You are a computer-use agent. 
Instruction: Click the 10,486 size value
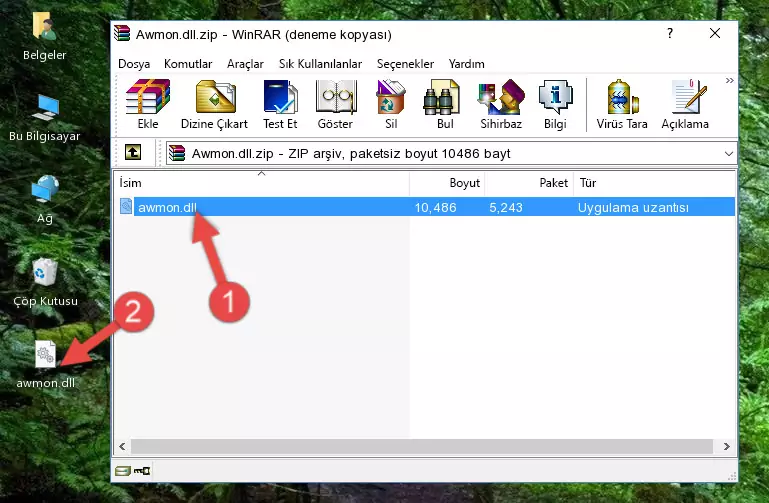click(x=436, y=207)
